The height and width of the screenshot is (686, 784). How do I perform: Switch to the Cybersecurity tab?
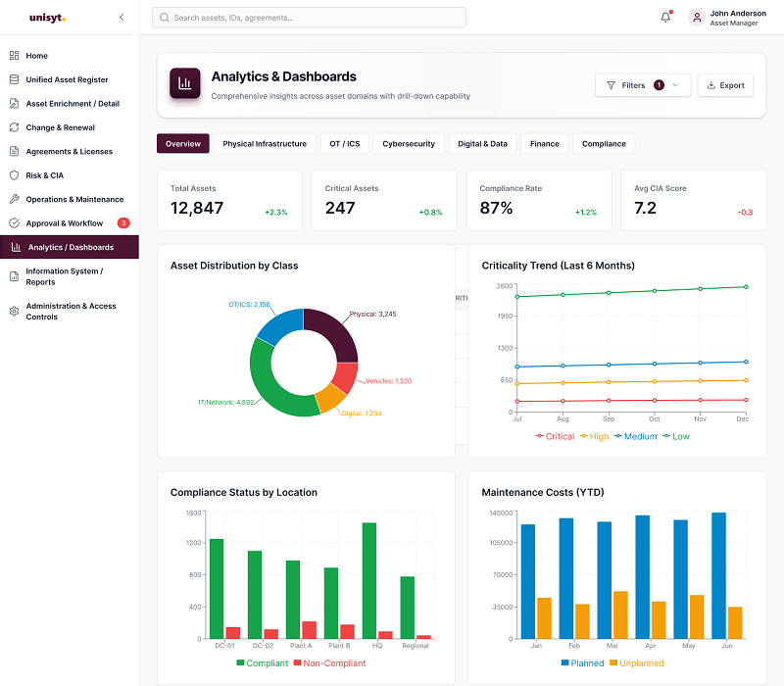click(x=409, y=143)
